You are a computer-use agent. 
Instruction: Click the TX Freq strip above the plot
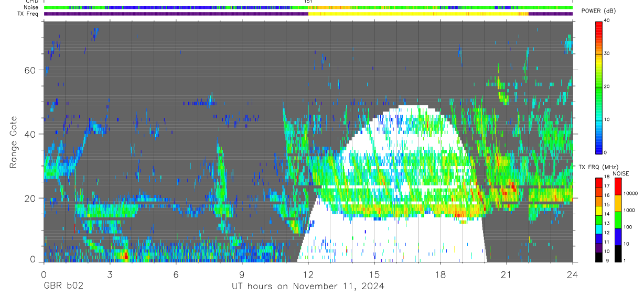pyautogui.click(x=308, y=14)
